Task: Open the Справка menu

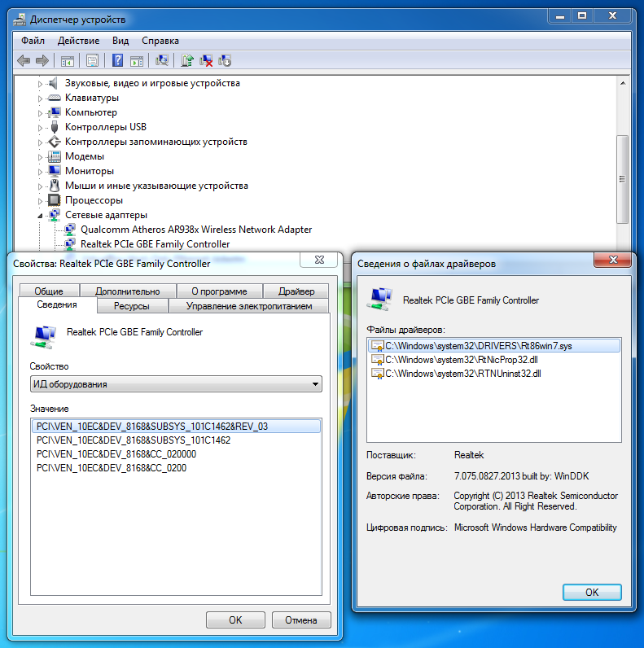Action: 160,41
